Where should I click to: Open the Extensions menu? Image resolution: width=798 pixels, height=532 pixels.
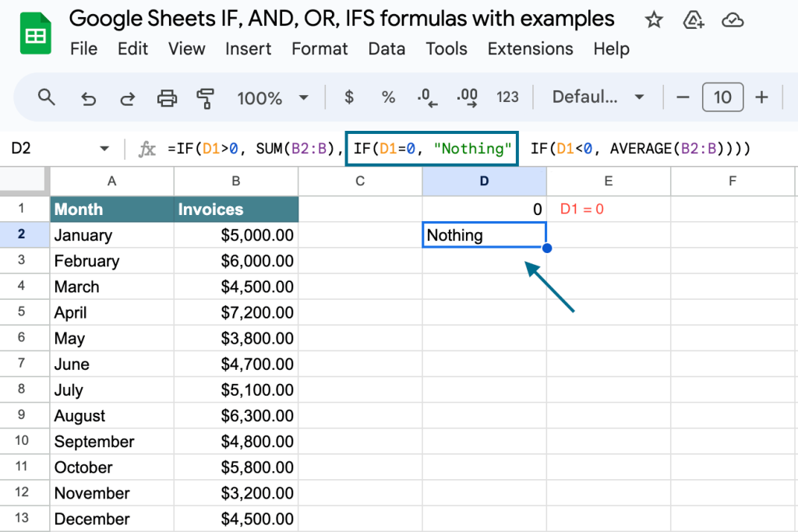coord(530,49)
